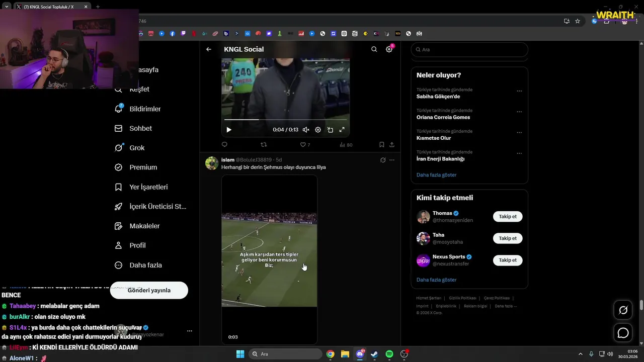Open Windows Start menu
The image size is (644, 362).
tap(240, 354)
